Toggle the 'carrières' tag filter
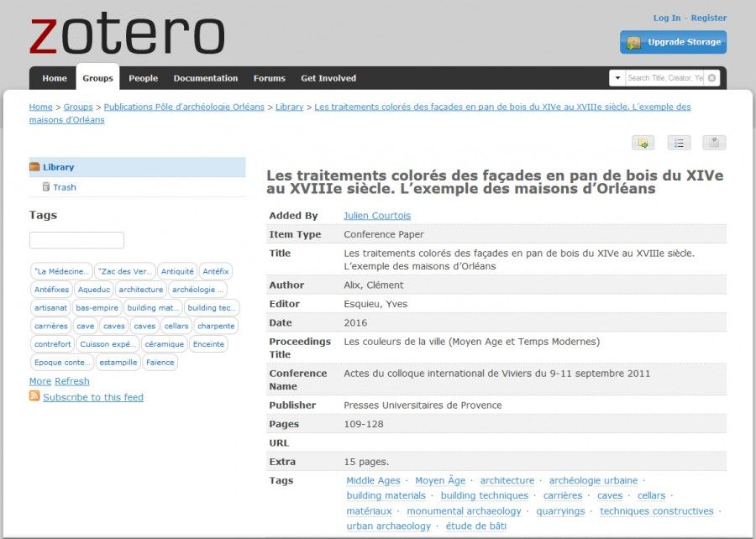756x539 pixels. click(x=50, y=326)
